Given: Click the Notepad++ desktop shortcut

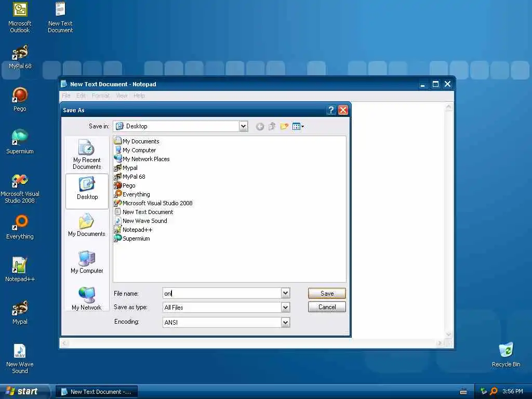Looking at the screenshot, I should pyautogui.click(x=20, y=270).
